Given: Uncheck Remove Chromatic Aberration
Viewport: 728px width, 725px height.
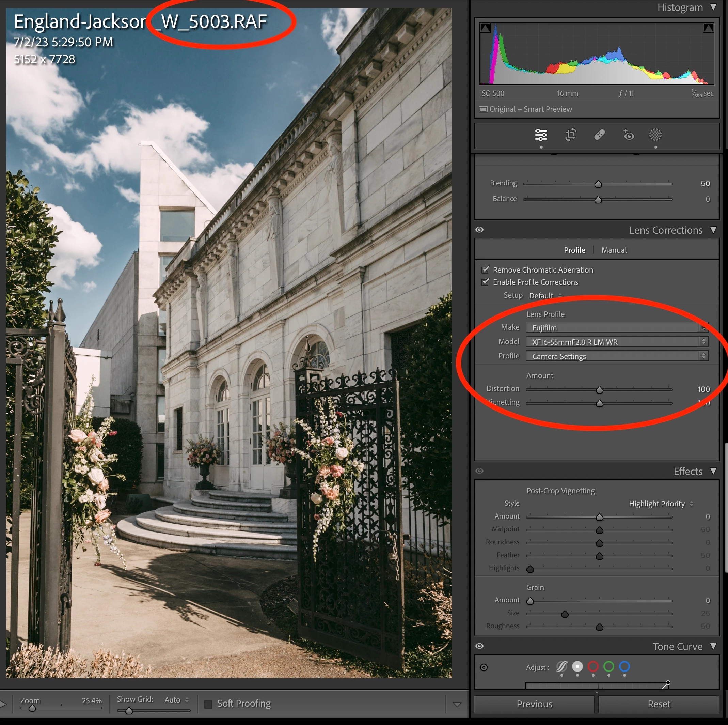Looking at the screenshot, I should click(485, 269).
